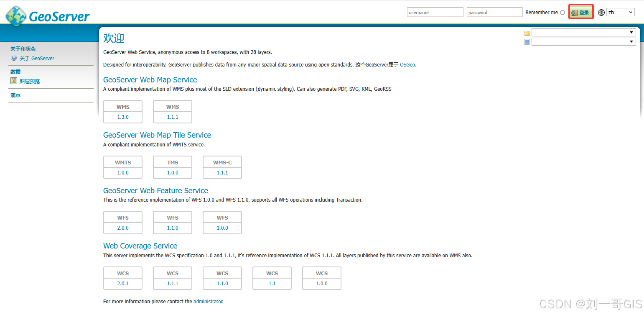The width and height of the screenshot is (644, 315).
Task: Click the globe language icon
Action: (601, 13)
